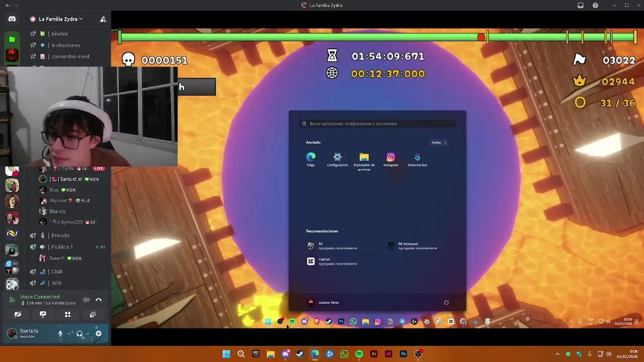This screenshot has height=362, width=644.
Task: Deafen audio with headphones icon
Action: [x=79, y=333]
